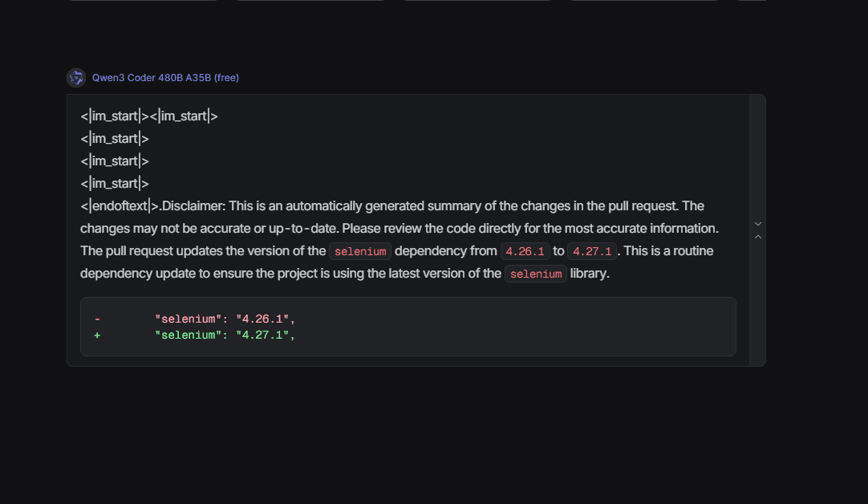
Task: Open the Qwen3 Coder 480B A35B model link
Action: point(165,78)
